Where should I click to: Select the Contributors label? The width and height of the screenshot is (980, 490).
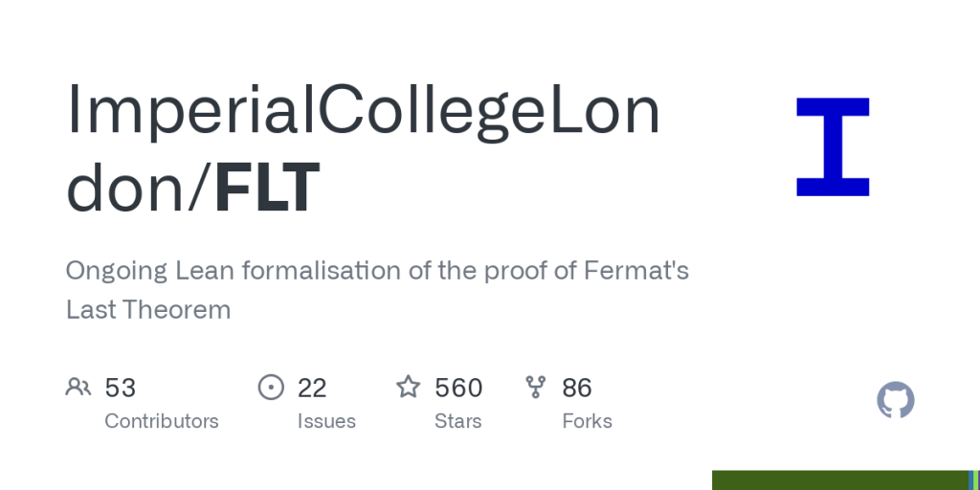coord(162,421)
